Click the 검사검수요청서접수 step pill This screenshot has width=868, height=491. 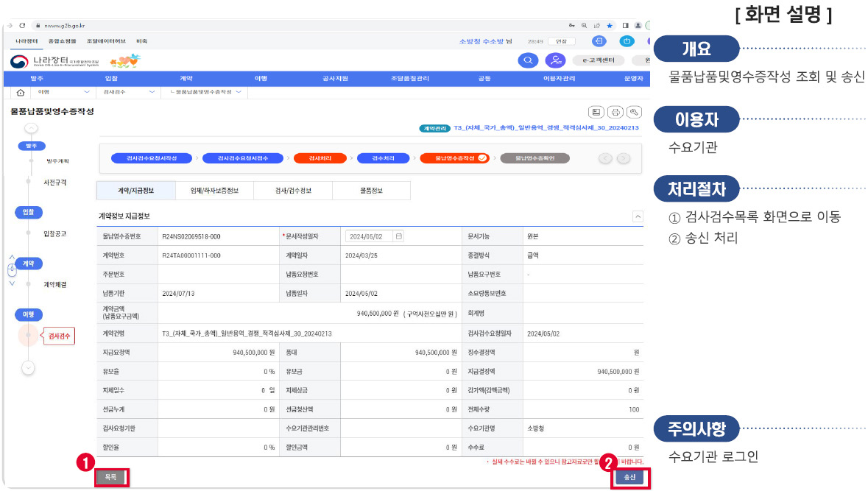pos(242,158)
